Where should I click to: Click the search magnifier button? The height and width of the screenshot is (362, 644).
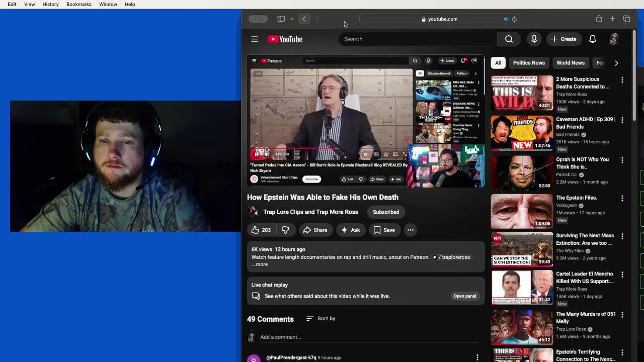pyautogui.click(x=509, y=39)
